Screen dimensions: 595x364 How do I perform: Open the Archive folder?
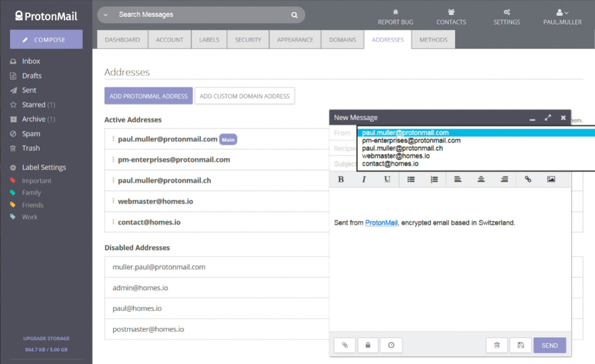[x=33, y=119]
